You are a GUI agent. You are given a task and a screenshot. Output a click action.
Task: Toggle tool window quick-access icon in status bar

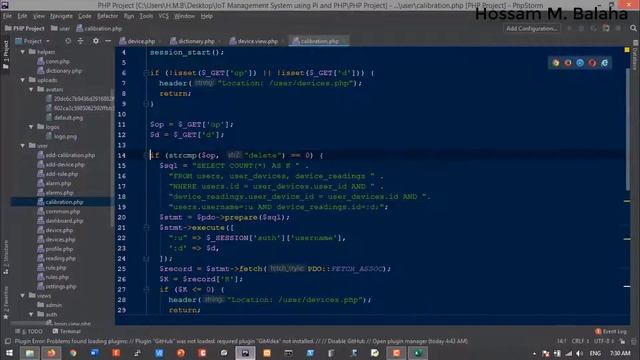7,341
